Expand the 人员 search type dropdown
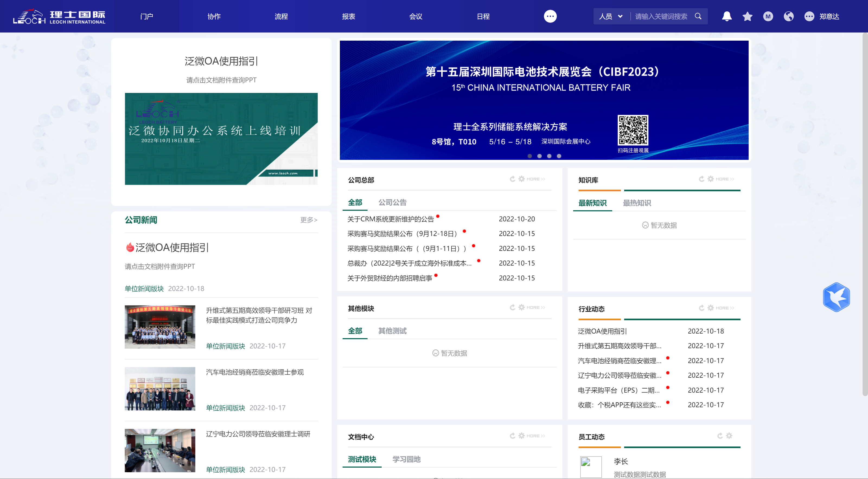This screenshot has width=868, height=479. click(x=611, y=16)
